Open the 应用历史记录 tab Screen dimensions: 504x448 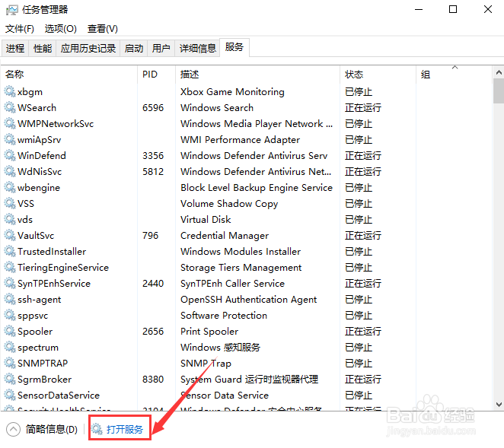point(88,49)
